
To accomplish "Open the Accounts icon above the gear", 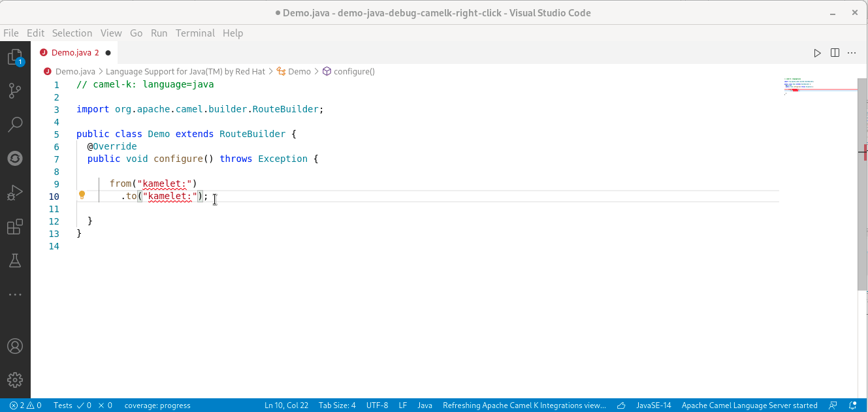I will click(15, 346).
